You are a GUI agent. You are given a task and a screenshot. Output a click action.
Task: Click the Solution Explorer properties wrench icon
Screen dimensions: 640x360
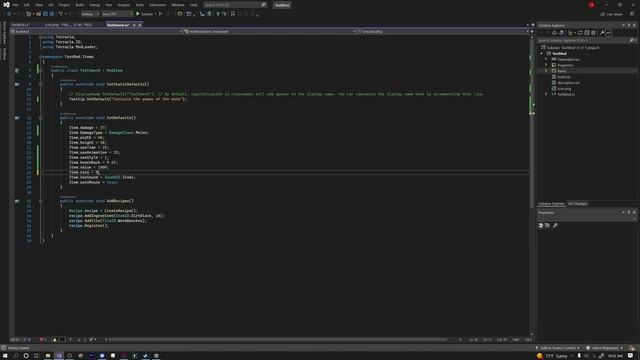tap(602, 33)
